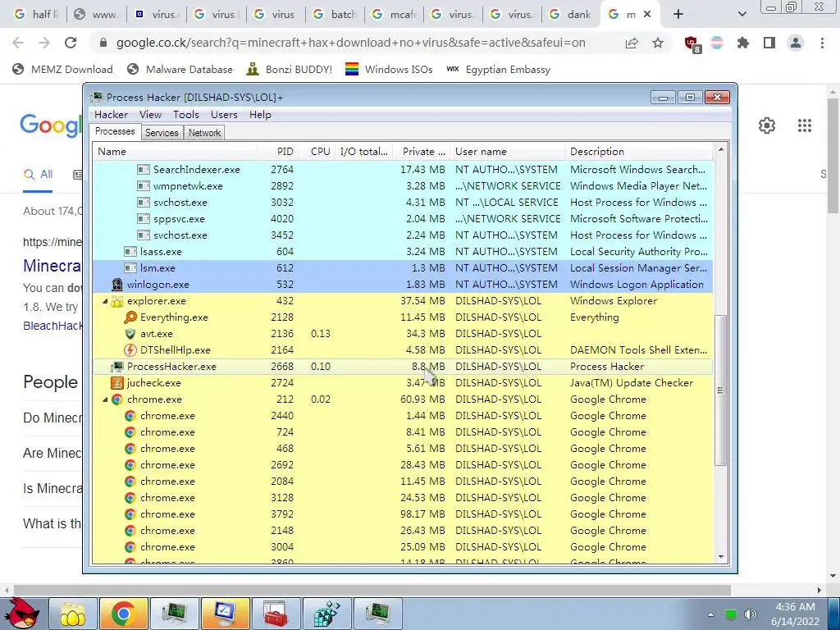Click the jucheck.exe Java icon
Screen dimensions: 840x630
(x=116, y=383)
